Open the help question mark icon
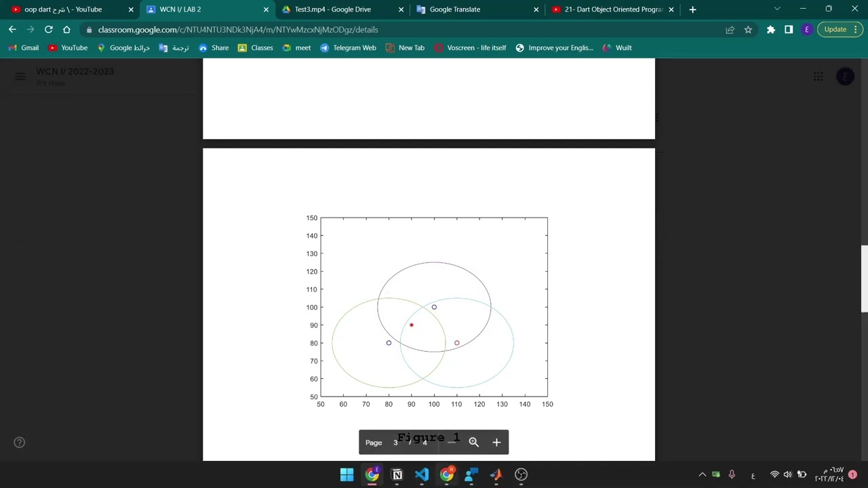Image resolution: width=868 pixels, height=488 pixels. [20, 443]
